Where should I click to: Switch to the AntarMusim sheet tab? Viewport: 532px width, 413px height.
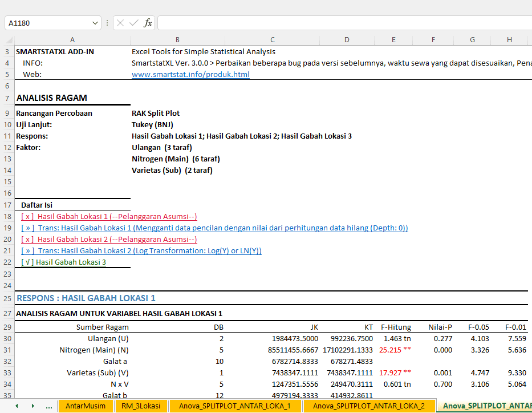(85, 406)
